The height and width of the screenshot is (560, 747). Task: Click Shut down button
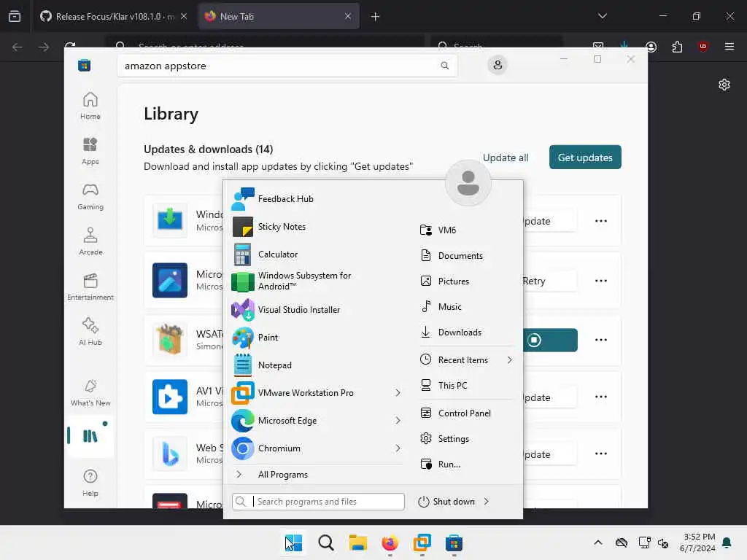446,502
